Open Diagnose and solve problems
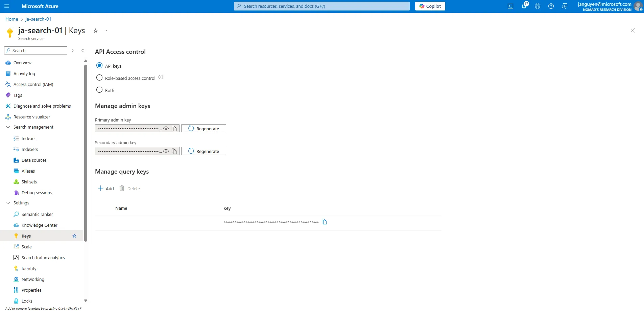The width and height of the screenshot is (644, 311). point(42,106)
